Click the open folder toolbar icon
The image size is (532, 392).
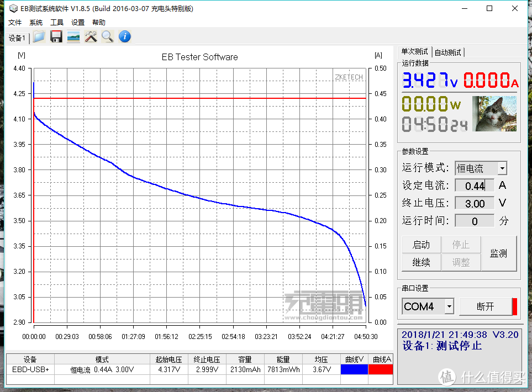click(x=39, y=37)
